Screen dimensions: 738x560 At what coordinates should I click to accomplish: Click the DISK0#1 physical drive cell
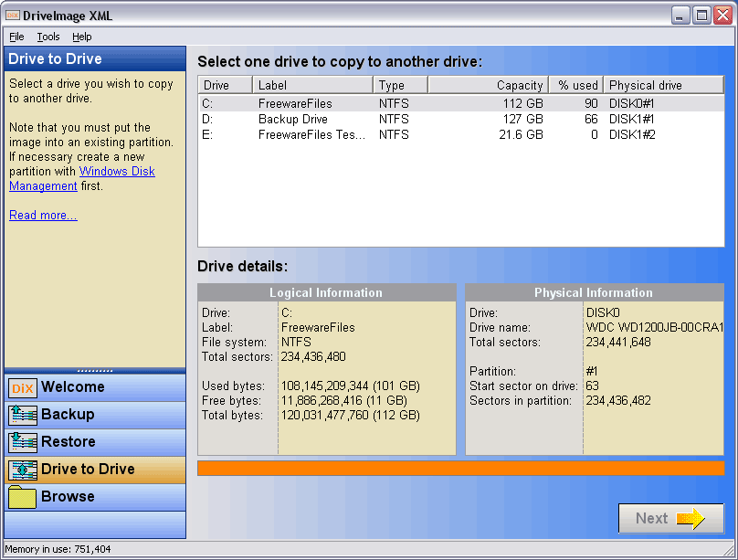click(x=631, y=103)
